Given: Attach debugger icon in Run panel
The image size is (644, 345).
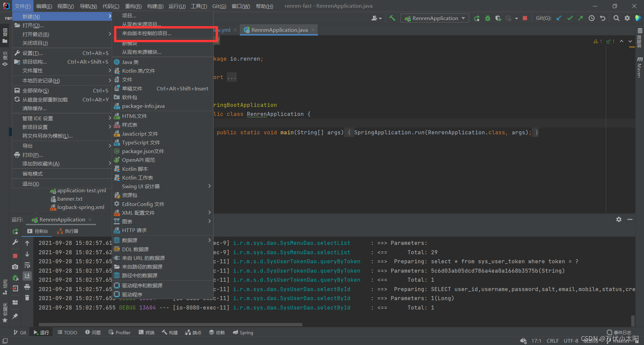Looking at the screenshot, I should pos(15,278).
